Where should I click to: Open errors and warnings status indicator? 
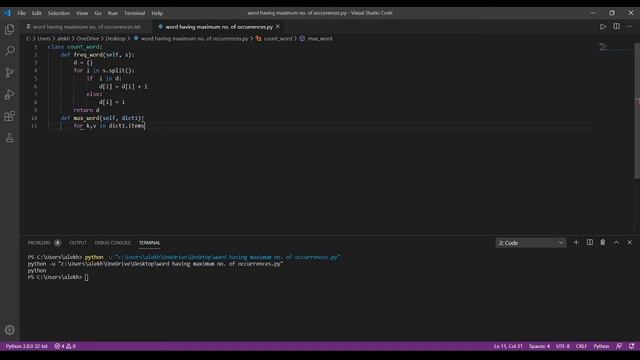[x=65, y=346]
